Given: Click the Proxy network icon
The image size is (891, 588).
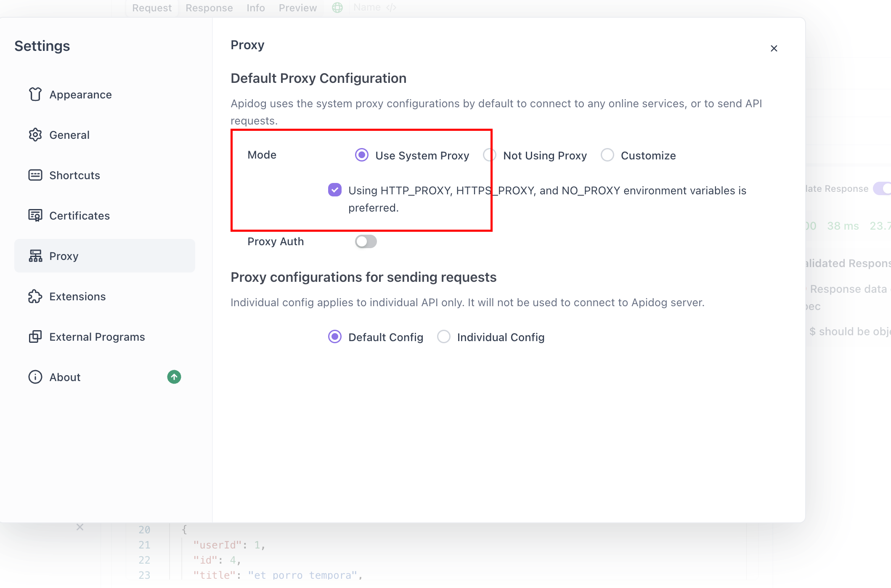Looking at the screenshot, I should tap(35, 256).
